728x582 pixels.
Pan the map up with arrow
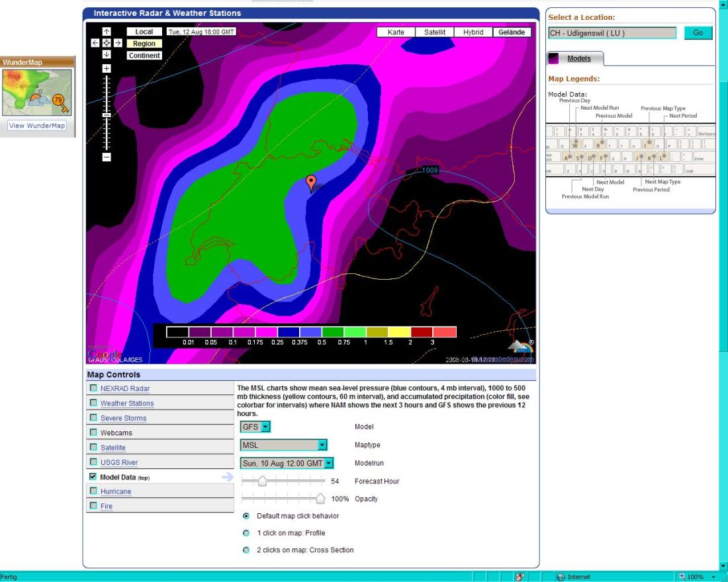[107, 32]
